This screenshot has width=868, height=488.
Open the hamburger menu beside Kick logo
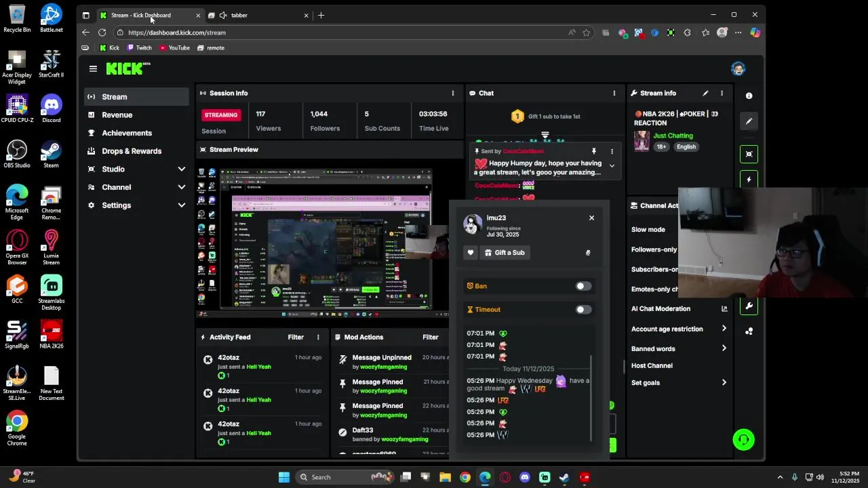93,68
